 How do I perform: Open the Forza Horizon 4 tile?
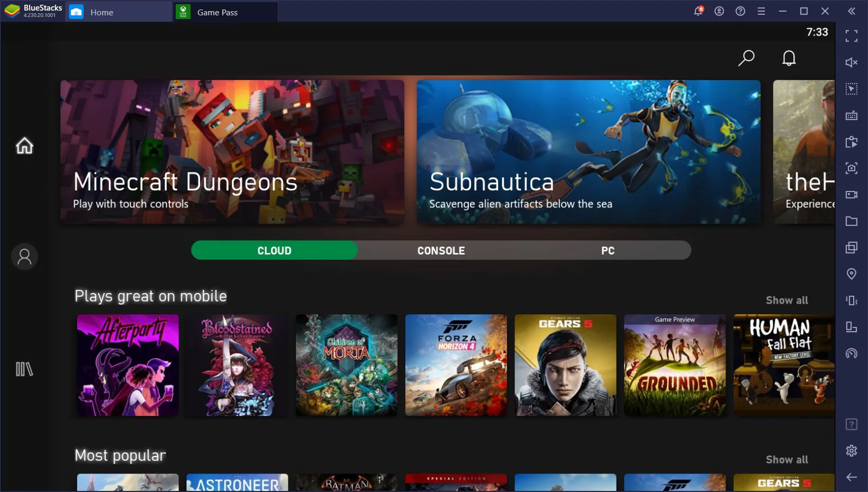click(x=456, y=365)
